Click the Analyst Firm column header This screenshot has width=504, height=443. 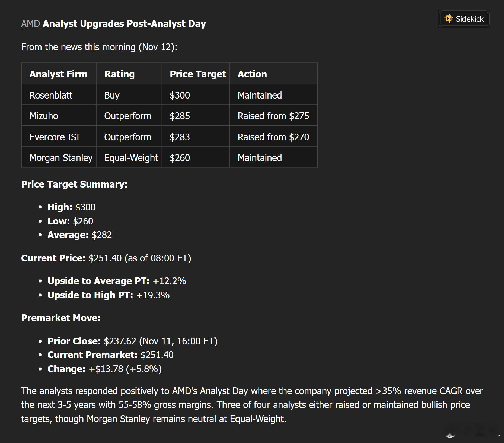[x=58, y=74]
